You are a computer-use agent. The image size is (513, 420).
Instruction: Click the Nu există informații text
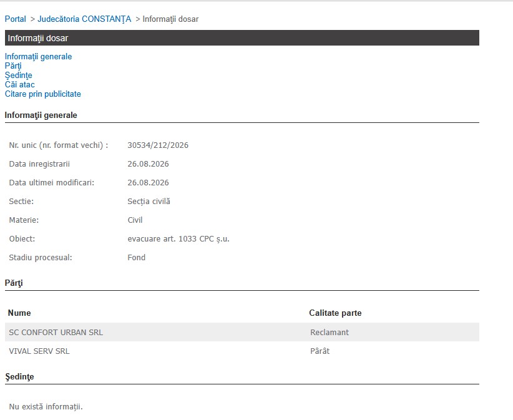point(46,407)
